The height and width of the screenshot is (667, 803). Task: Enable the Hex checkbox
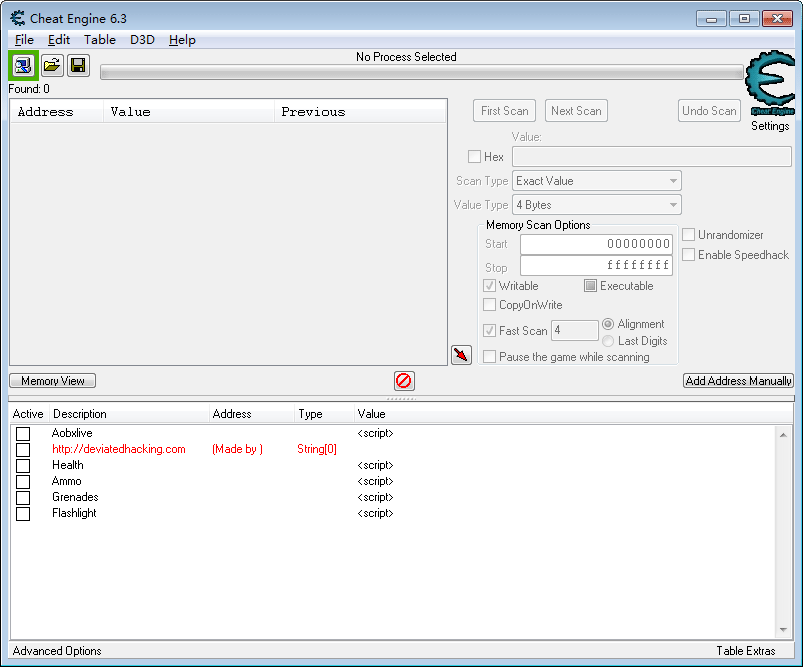(475, 157)
